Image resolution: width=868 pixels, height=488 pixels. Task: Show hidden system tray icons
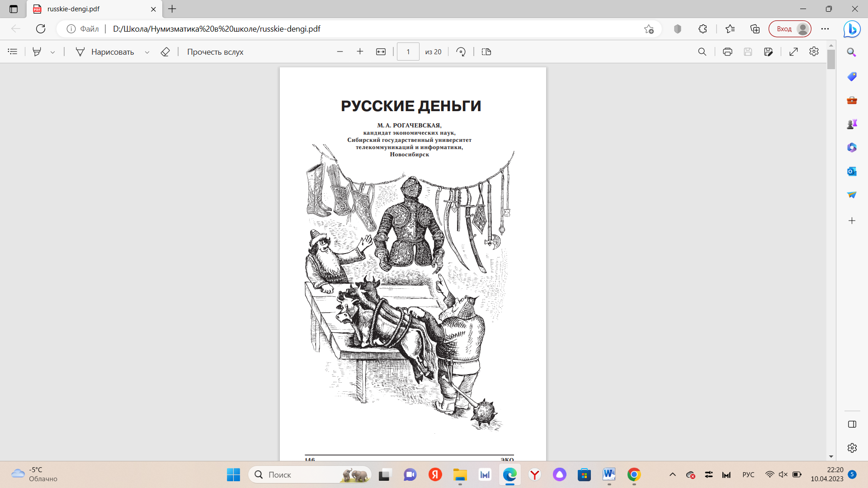[x=673, y=474]
